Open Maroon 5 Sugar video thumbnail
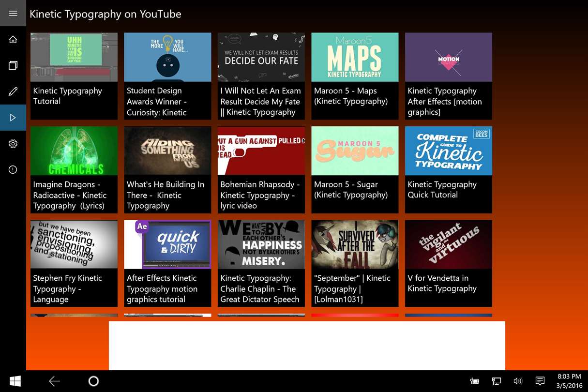The image size is (588, 392). point(355,151)
